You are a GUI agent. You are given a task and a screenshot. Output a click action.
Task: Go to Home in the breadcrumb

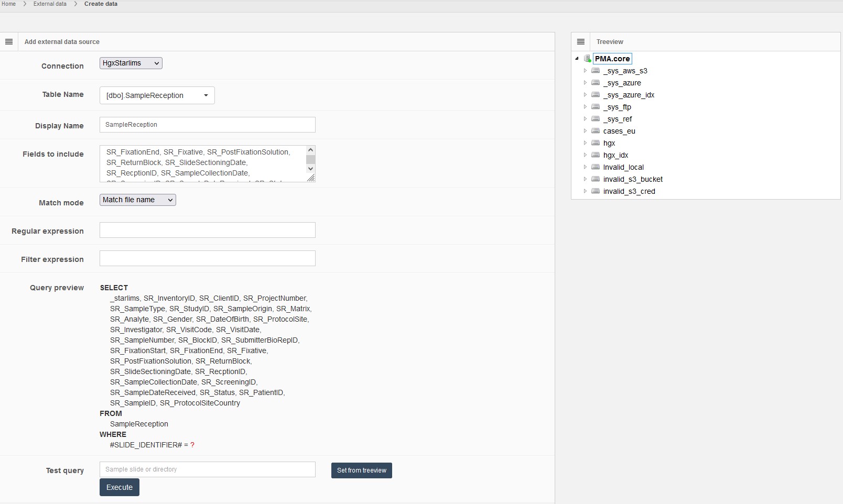pyautogui.click(x=8, y=4)
